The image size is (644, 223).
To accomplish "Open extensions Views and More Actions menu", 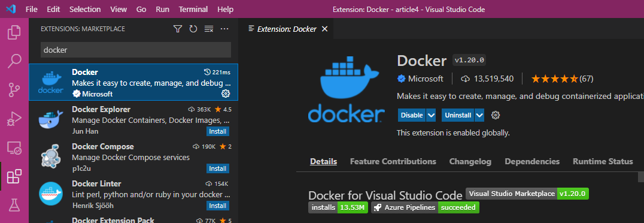I will pos(224,29).
